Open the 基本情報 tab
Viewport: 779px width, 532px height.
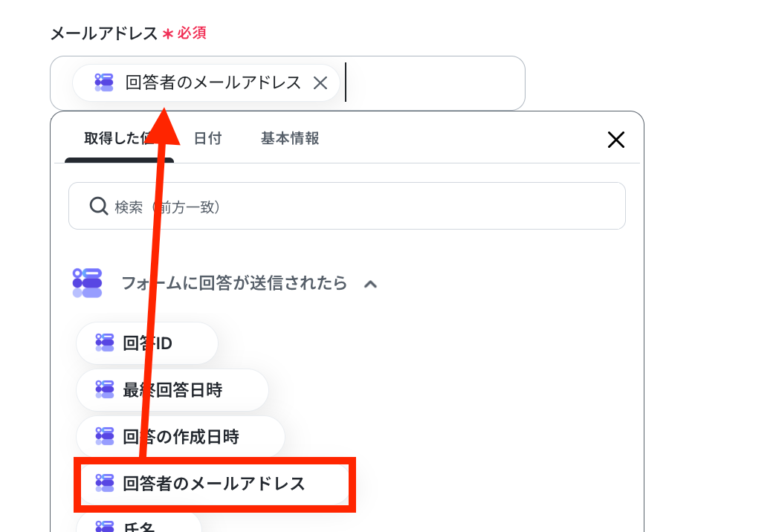(290, 138)
